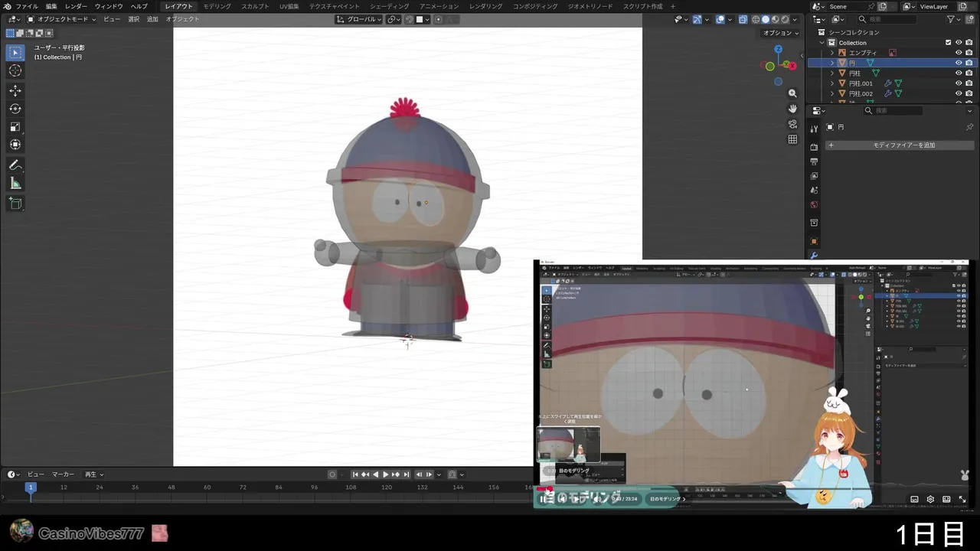Toggle camera view with camera gizmo icon
The image size is (980, 551).
[x=792, y=124]
